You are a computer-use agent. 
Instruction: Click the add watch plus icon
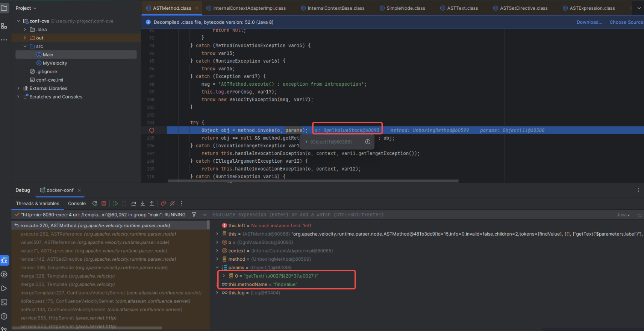click(639, 215)
